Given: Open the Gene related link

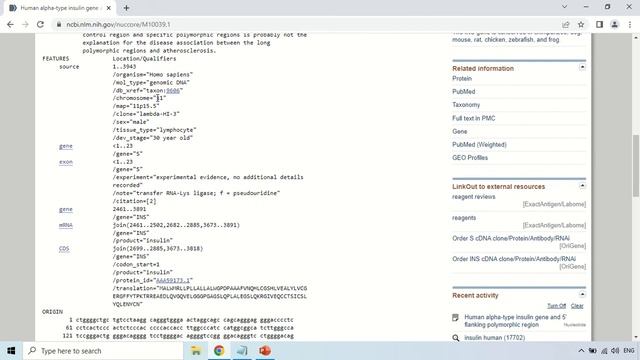Looking at the screenshot, I should tap(460, 131).
